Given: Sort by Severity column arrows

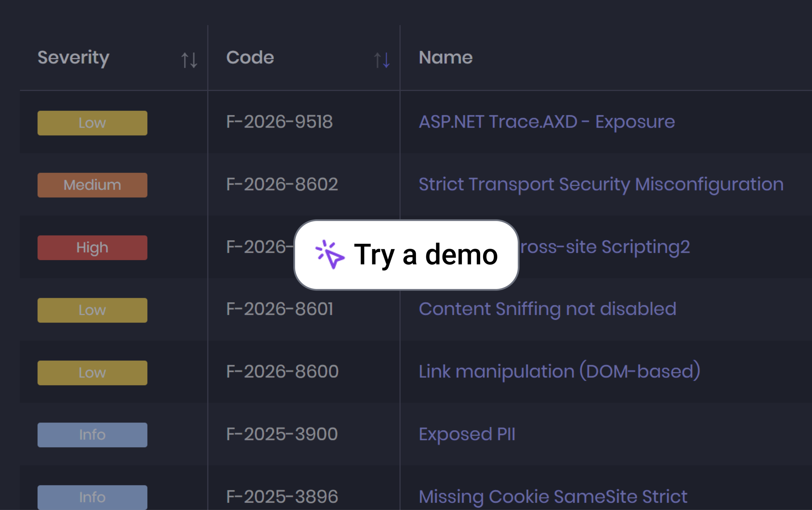Looking at the screenshot, I should pos(189,60).
